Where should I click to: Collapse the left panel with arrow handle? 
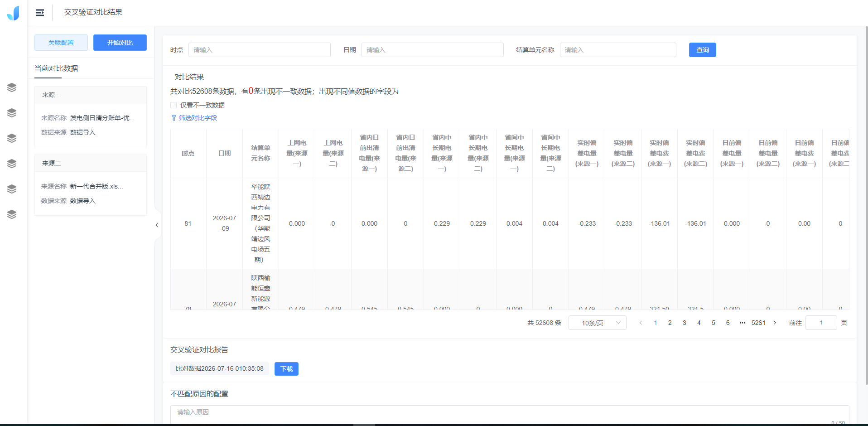click(157, 225)
